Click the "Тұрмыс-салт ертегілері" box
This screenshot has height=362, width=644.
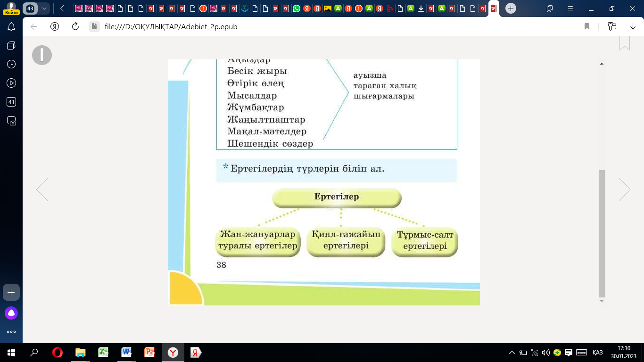(x=425, y=241)
